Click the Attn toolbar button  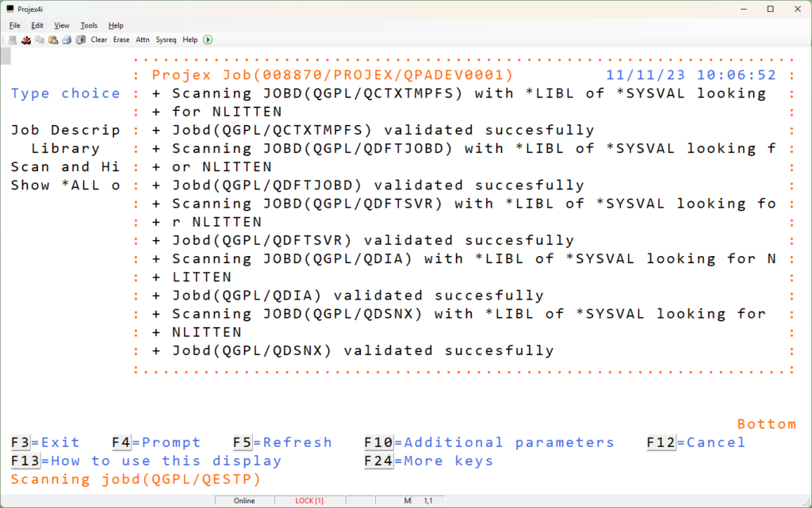pyautogui.click(x=143, y=40)
